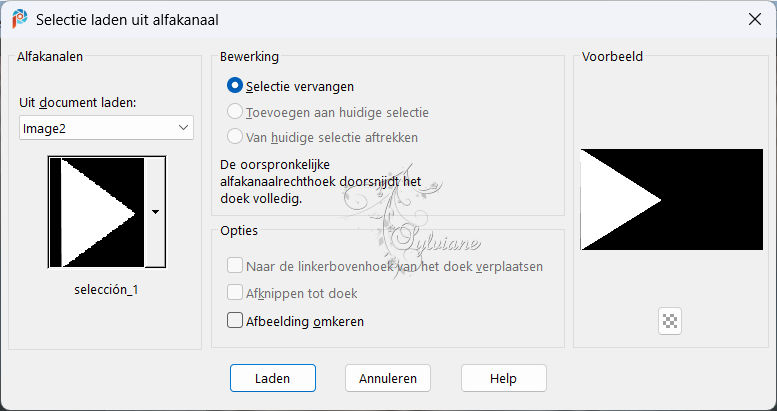This screenshot has height=411, width=777.
Task: Click the Annuleren button
Action: [x=388, y=378]
